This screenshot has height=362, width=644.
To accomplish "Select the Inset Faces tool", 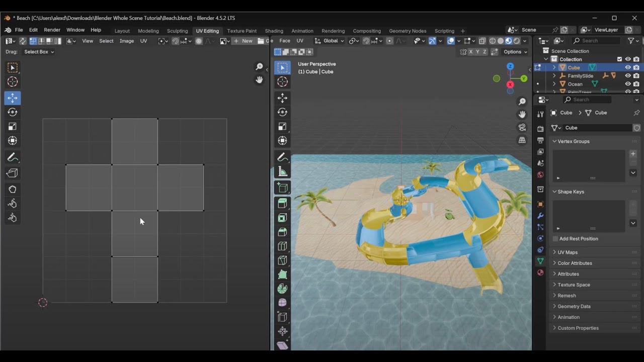I will (x=282, y=218).
